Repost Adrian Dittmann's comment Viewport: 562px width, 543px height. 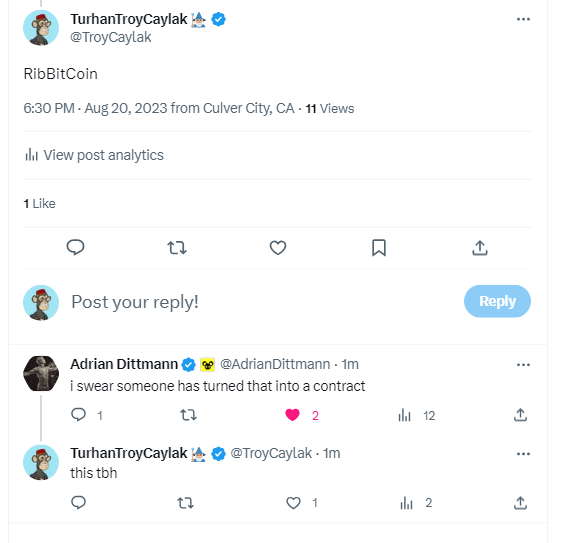188,415
